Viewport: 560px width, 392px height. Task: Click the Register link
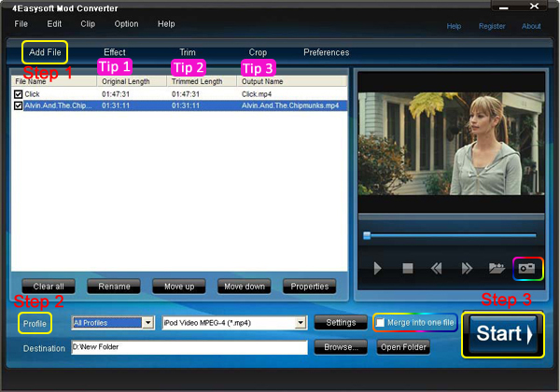(492, 26)
